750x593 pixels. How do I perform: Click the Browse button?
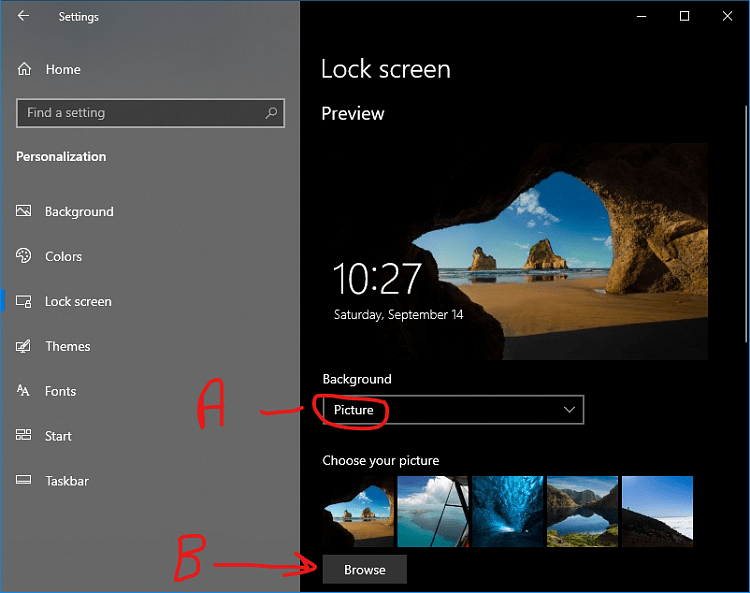365,570
